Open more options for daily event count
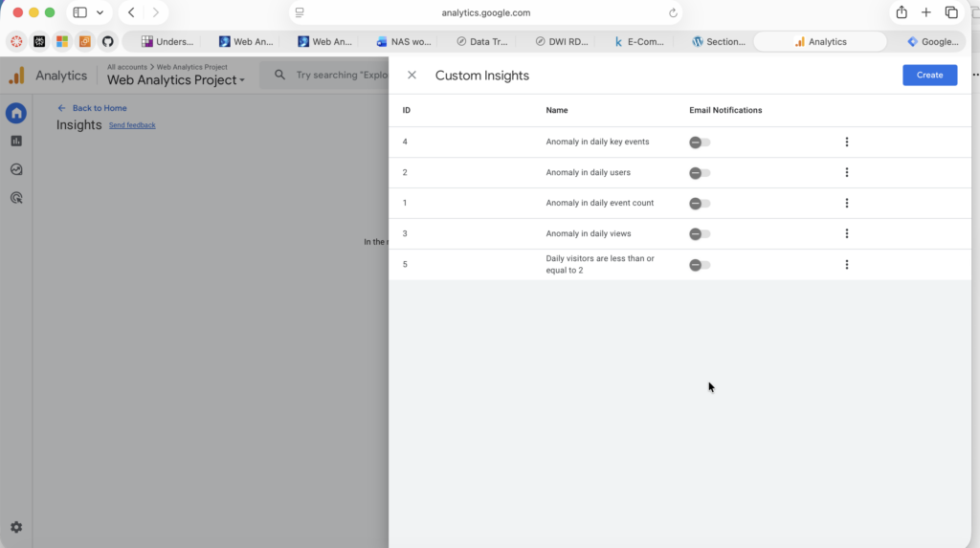Image resolution: width=980 pixels, height=548 pixels. pos(847,203)
